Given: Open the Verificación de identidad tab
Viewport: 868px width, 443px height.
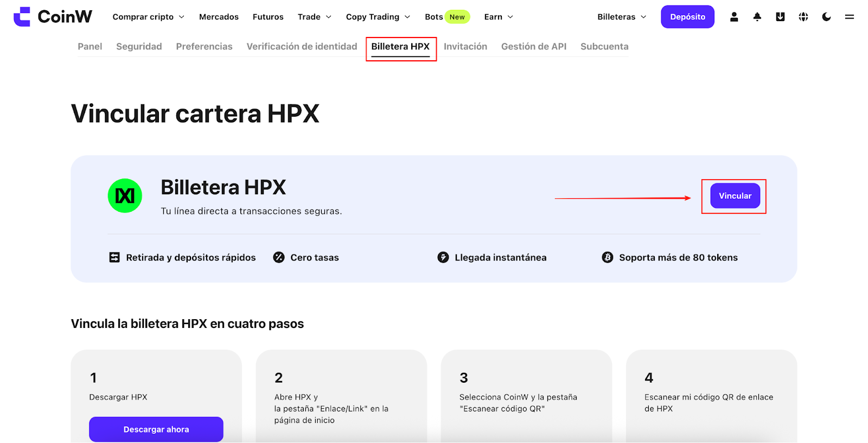Looking at the screenshot, I should point(302,47).
